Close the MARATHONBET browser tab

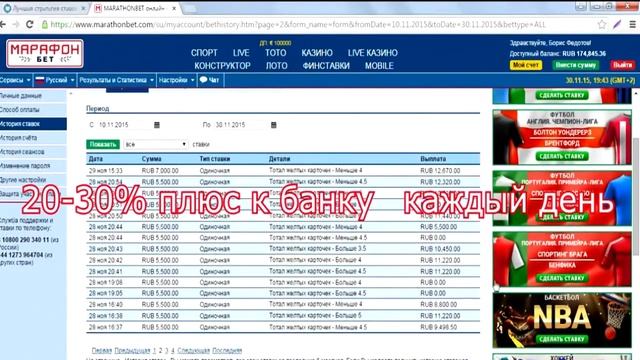point(174,8)
